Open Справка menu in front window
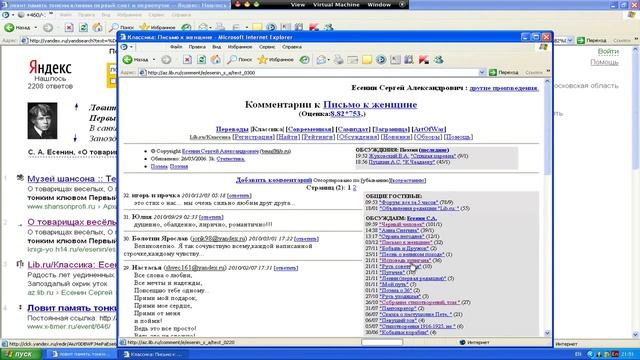 coord(292,47)
